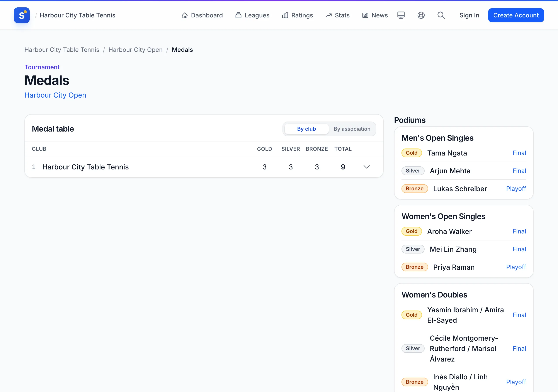This screenshot has height=392, width=558.
Task: Open Playoff link for Inès Diallo pair
Action: tap(516, 382)
